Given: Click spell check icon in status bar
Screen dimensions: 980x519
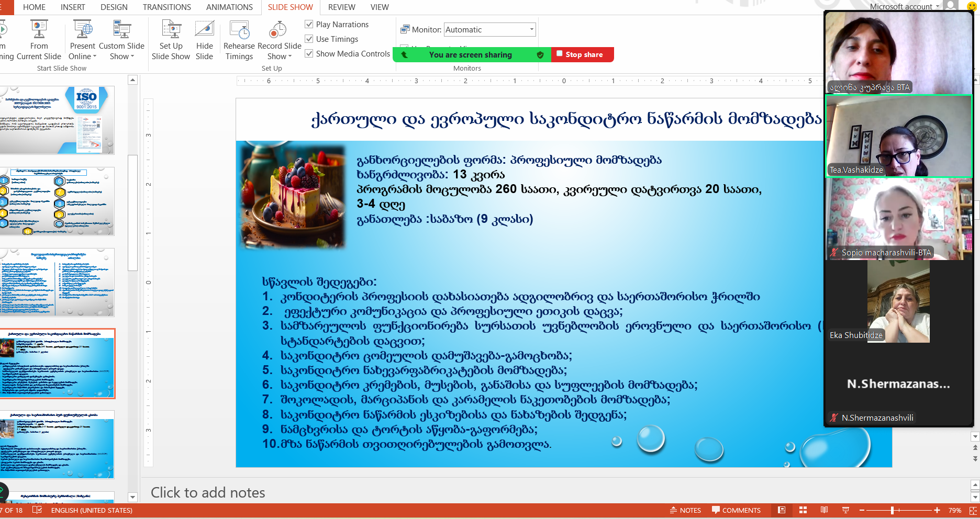Looking at the screenshot, I should point(37,510).
